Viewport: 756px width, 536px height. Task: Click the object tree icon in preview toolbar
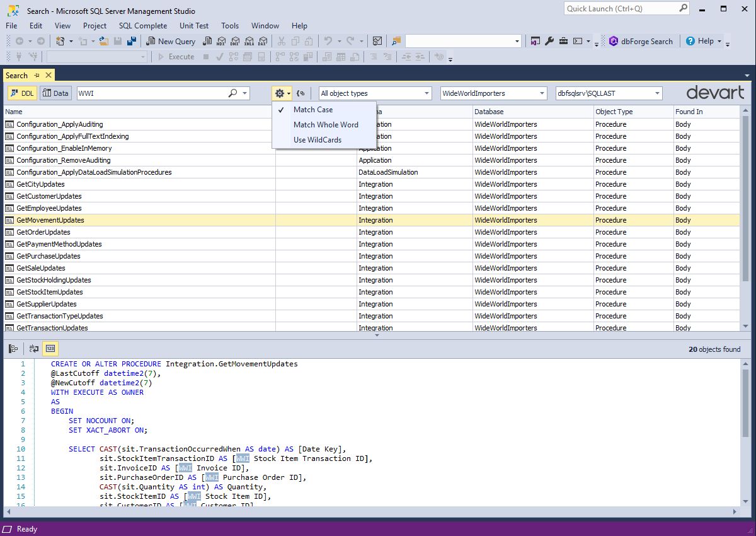click(x=14, y=348)
